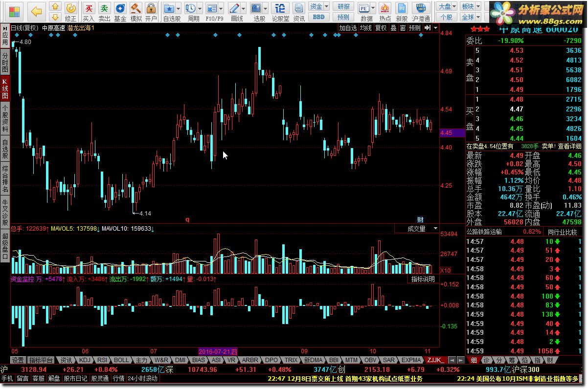
Task: Click the BBD button
Action: pyautogui.click(x=318, y=17)
